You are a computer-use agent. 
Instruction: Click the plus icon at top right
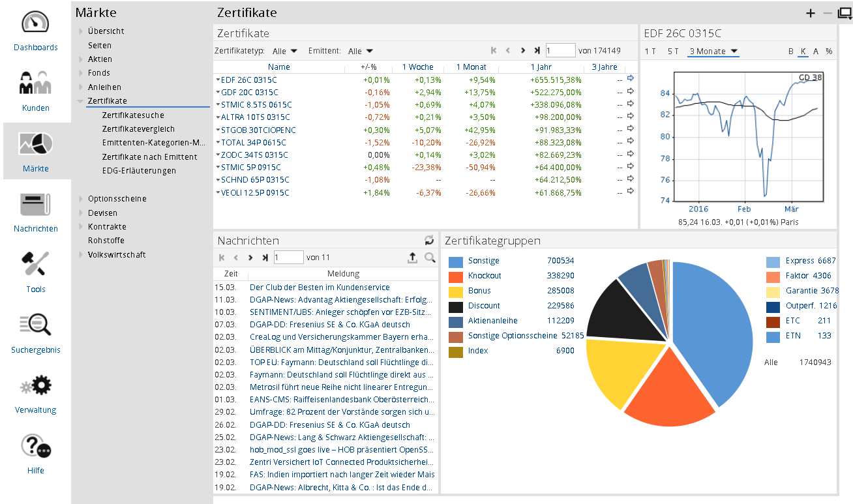(811, 13)
